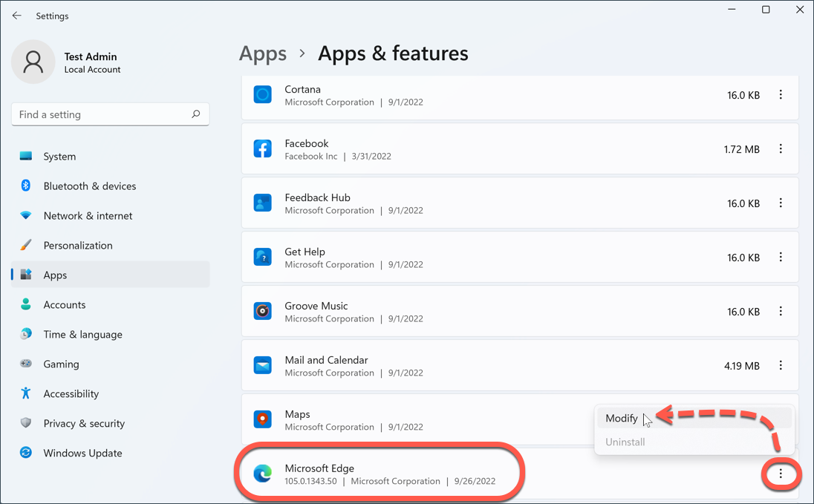Image resolution: width=814 pixels, height=504 pixels.
Task: Focus the Find a setting field
Action: tap(110, 114)
